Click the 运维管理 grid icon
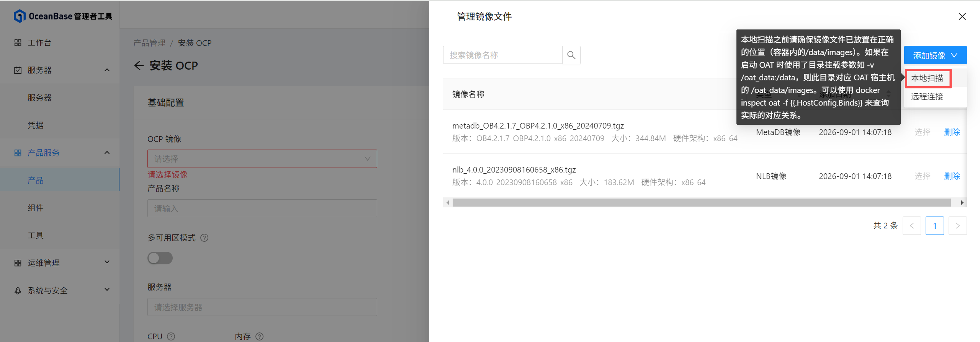980x342 pixels. coord(18,263)
